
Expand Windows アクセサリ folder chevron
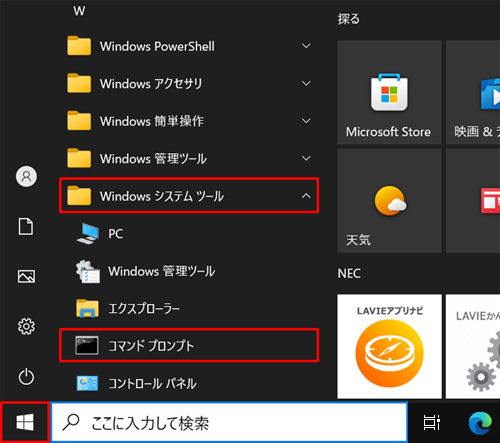(x=306, y=83)
